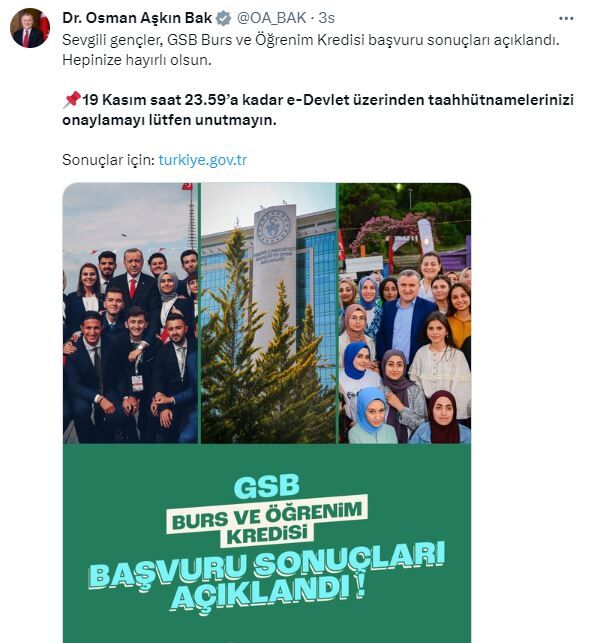Click the bold 19 Kasım deadline sentence
The image size is (592, 643).
[x=318, y=110]
